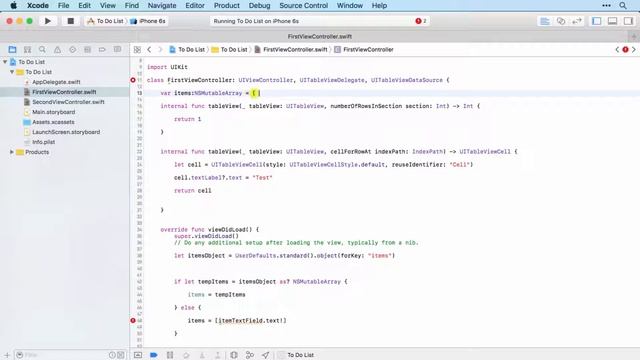Show the Project navigator
Screen dimensions: 640x360
click(x=12, y=49)
